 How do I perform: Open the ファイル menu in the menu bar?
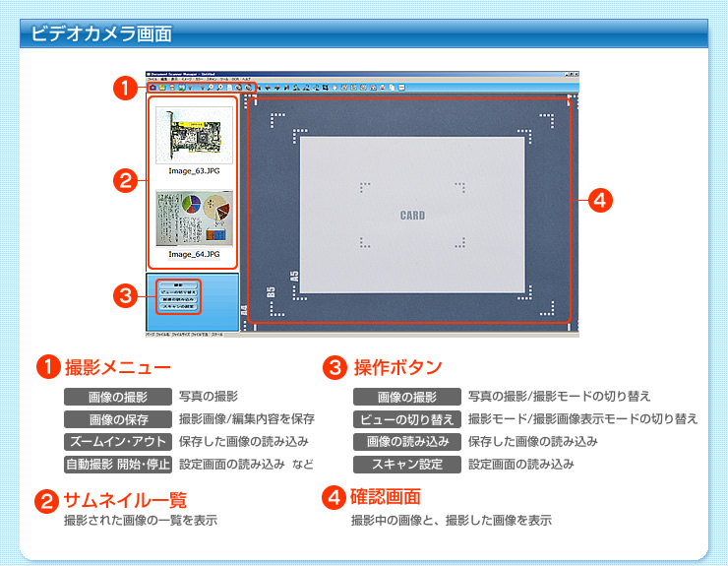(152, 79)
